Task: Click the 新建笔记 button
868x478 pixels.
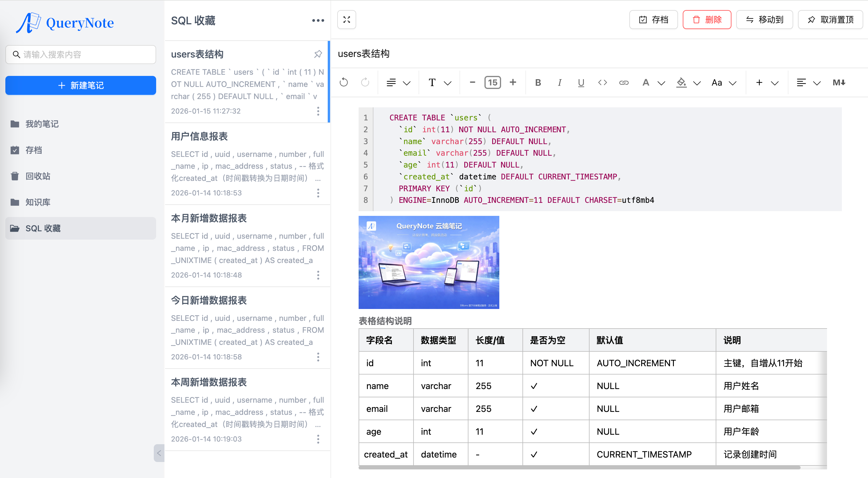Action: [80, 85]
